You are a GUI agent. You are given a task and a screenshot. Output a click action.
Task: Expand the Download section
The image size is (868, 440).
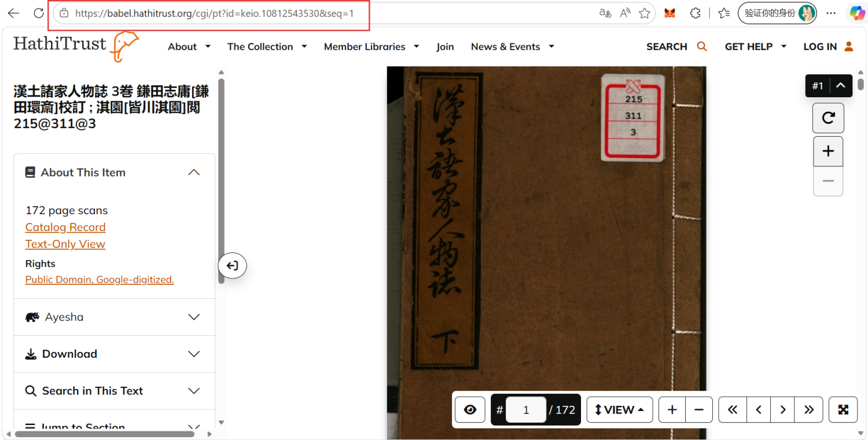pyautogui.click(x=114, y=354)
